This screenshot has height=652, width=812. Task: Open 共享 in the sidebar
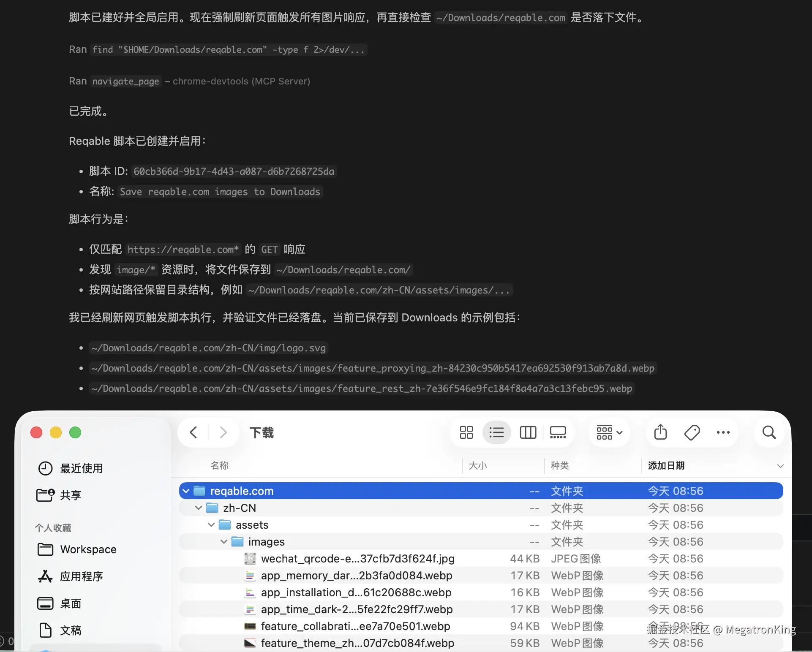click(59, 495)
